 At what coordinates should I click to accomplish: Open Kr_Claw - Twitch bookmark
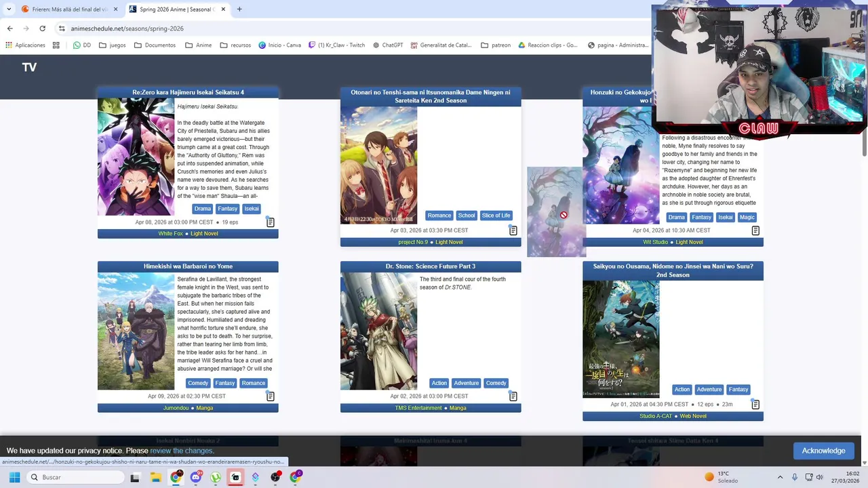(336, 45)
